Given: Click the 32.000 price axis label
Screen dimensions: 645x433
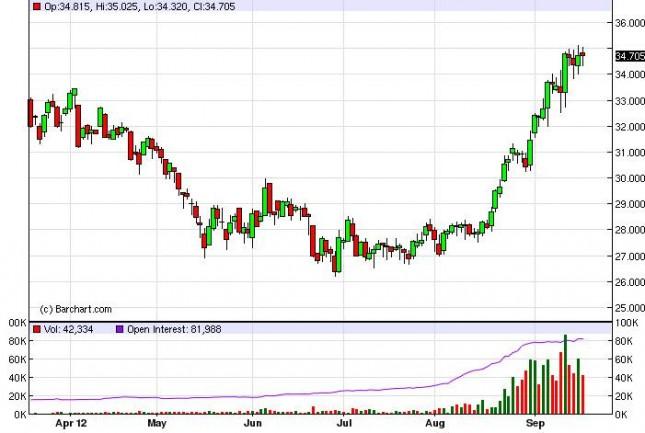Looking at the screenshot, I should click(x=630, y=127).
